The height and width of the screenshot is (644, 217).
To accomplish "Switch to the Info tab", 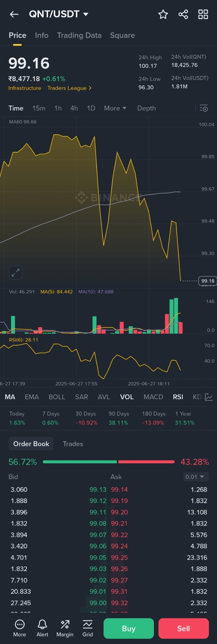I will click(x=42, y=35).
